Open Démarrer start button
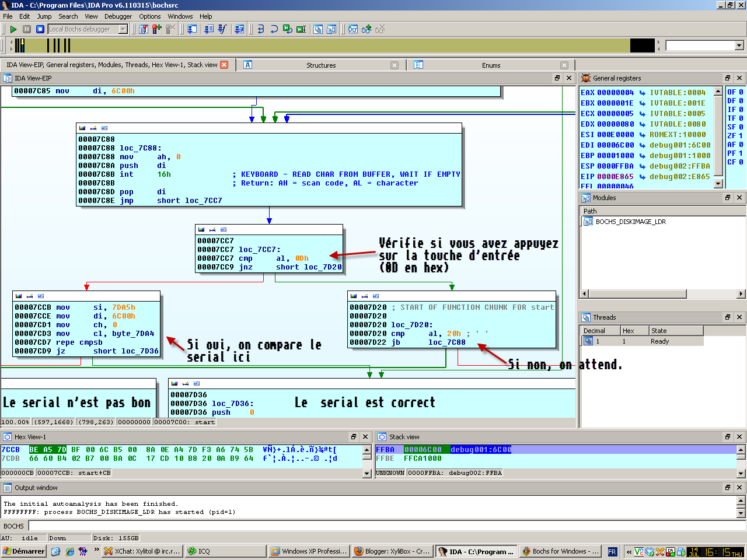The height and width of the screenshot is (560, 747). [x=23, y=551]
